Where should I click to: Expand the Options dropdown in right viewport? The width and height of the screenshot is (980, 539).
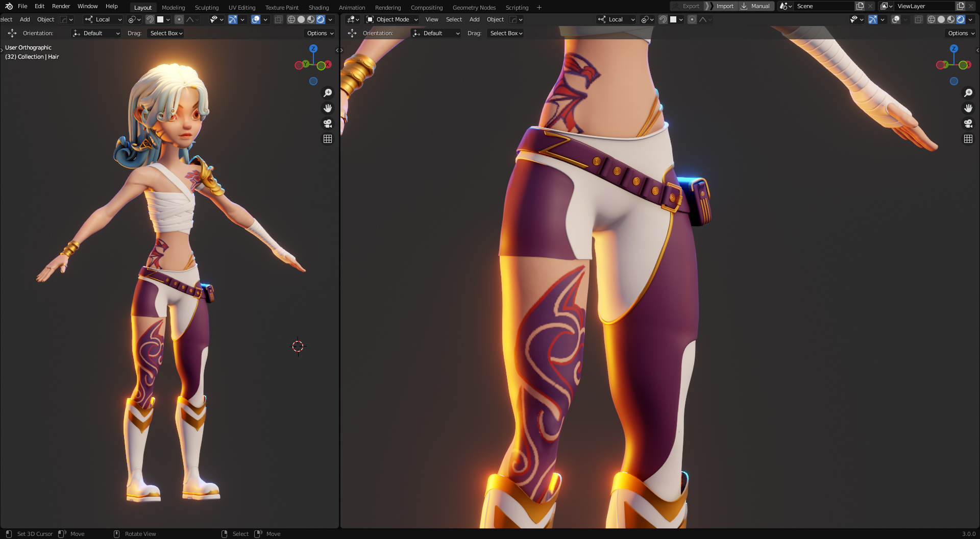tap(961, 33)
